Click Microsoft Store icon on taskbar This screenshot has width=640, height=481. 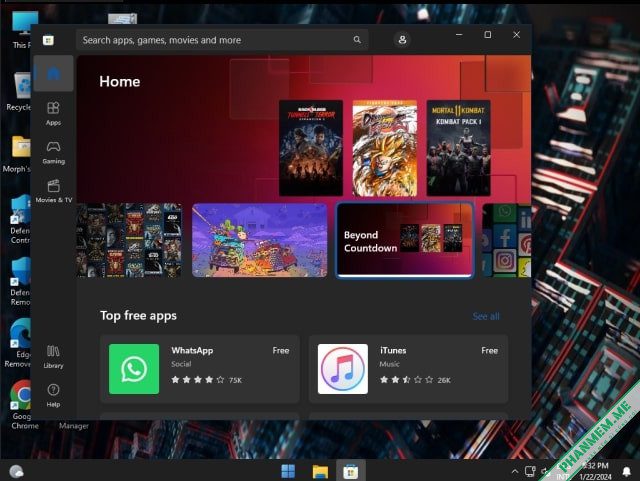click(351, 471)
